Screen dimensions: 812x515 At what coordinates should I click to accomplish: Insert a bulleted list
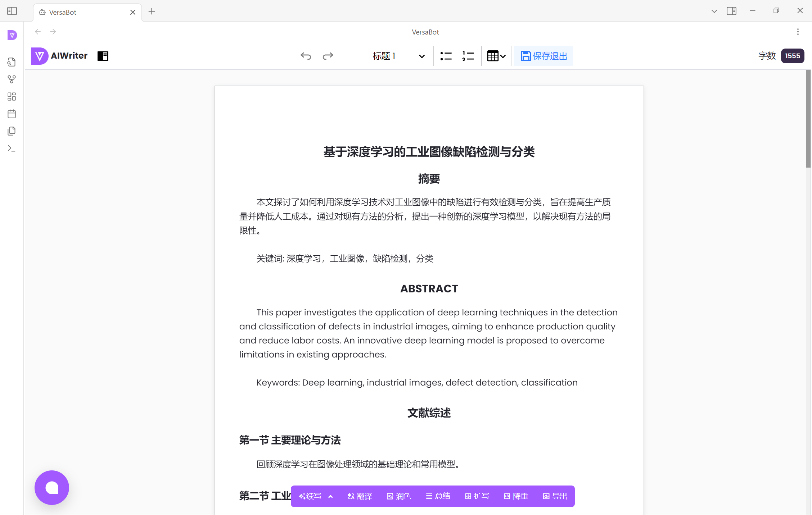point(446,56)
